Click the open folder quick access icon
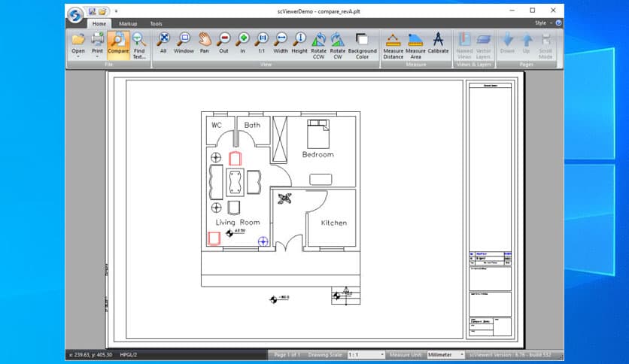629x364 pixels. 102,11
